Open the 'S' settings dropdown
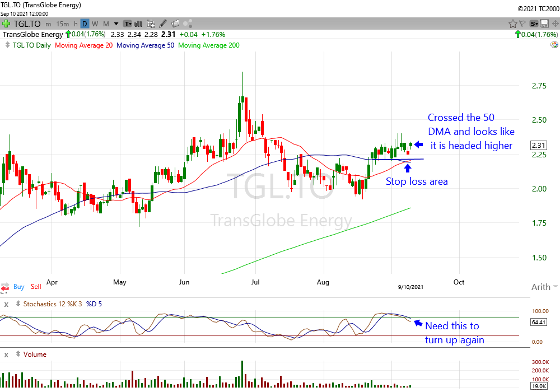 pyautogui.click(x=534, y=24)
